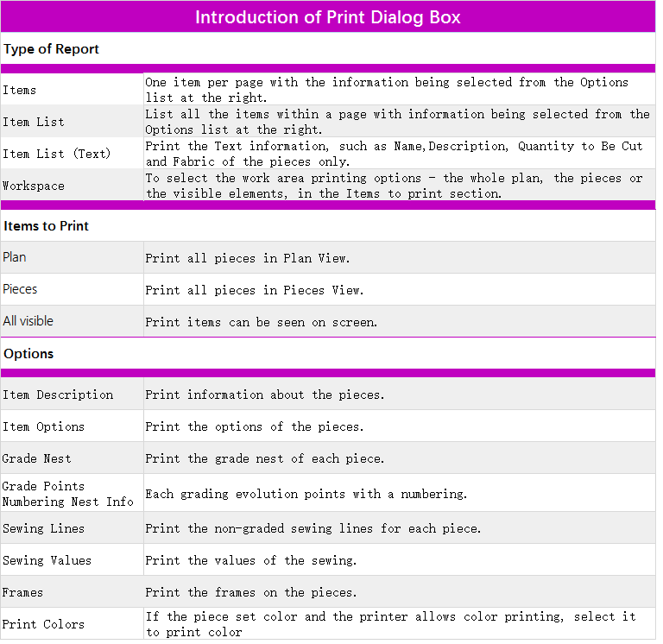Click the Item List (Text) label
The image size is (663, 644).
56,154
